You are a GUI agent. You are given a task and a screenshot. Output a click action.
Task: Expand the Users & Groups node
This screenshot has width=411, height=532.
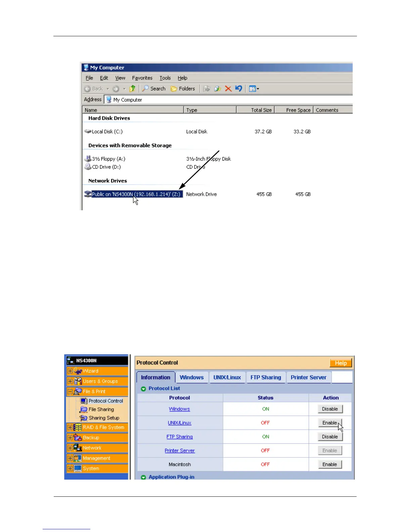point(70,381)
